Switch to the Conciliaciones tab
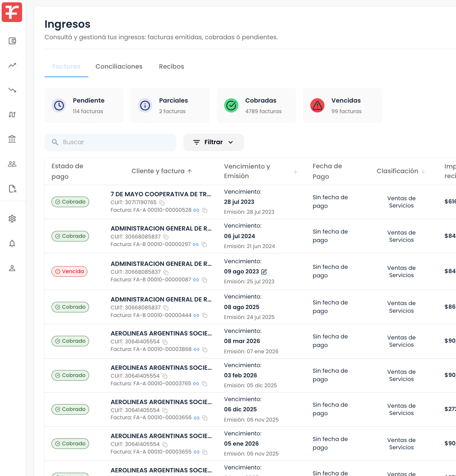The width and height of the screenshot is (456, 476). [119, 66]
